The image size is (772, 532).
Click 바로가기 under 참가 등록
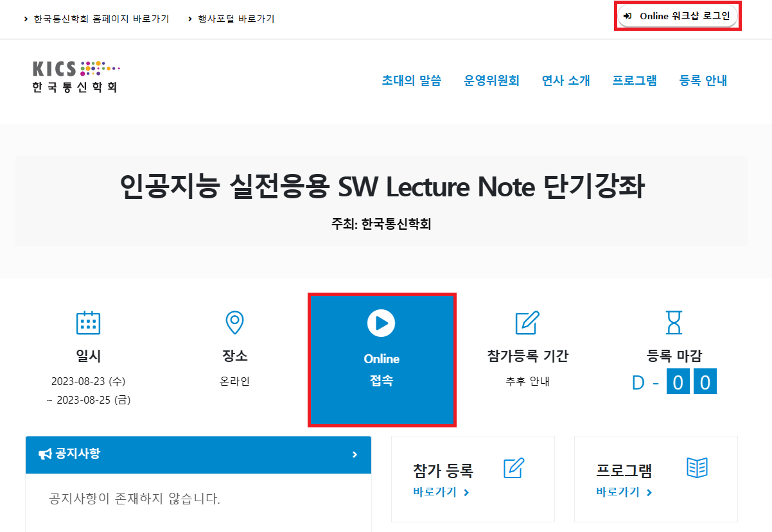tap(441, 492)
